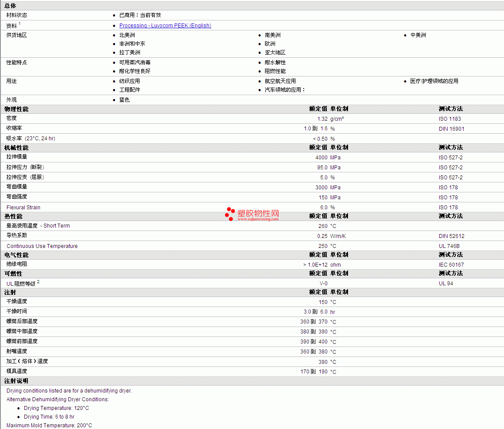This screenshot has width=504, height=429.
Task: Click the 热性能 section header
Action: pos(13,216)
